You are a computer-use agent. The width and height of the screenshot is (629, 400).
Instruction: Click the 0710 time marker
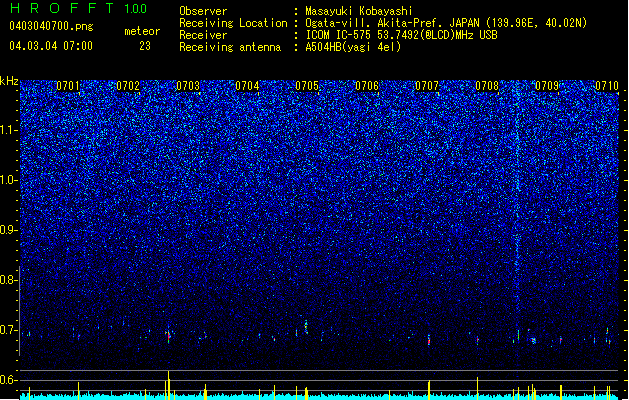point(607,86)
